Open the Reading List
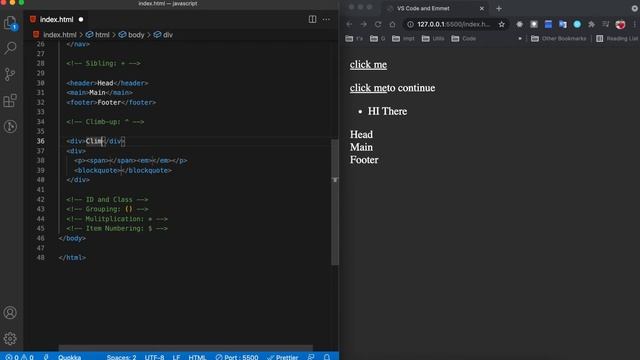This screenshot has height=360, width=640. point(617,38)
